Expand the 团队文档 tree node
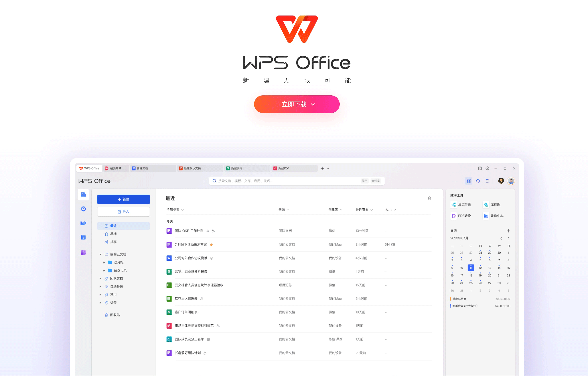 [100, 279]
